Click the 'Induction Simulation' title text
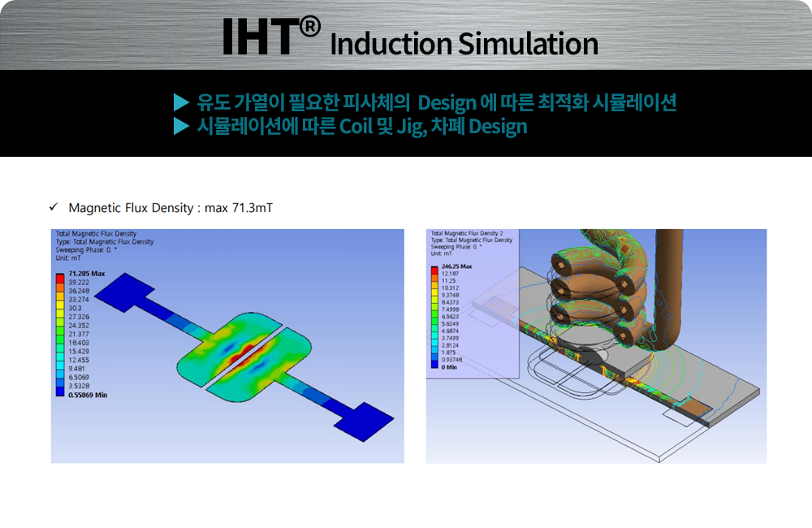Screen dimensions: 812x528 click(464, 44)
